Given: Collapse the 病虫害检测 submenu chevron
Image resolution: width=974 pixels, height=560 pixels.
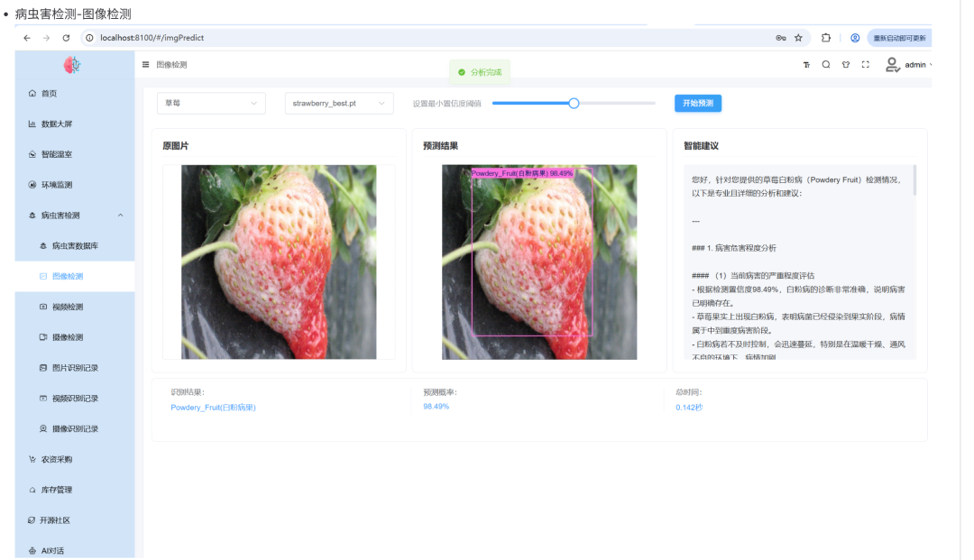Looking at the screenshot, I should (121, 216).
